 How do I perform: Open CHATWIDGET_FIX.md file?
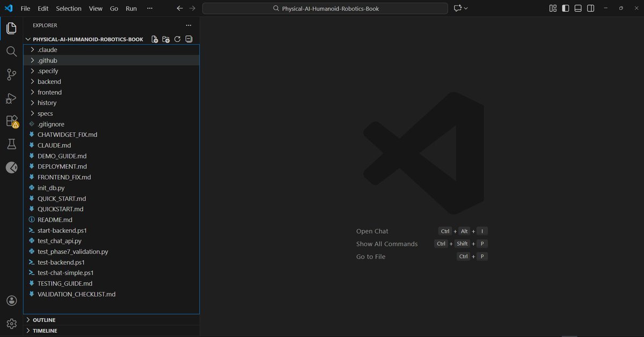111,135
